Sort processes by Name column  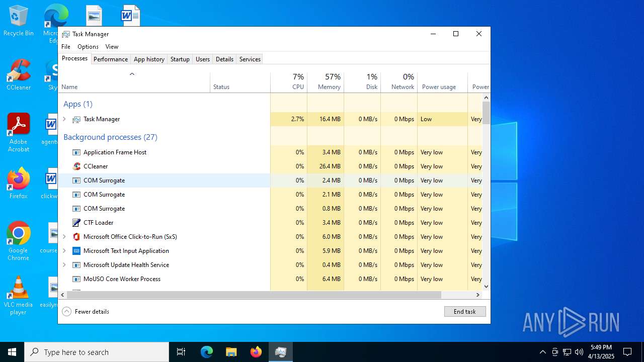coord(134,82)
